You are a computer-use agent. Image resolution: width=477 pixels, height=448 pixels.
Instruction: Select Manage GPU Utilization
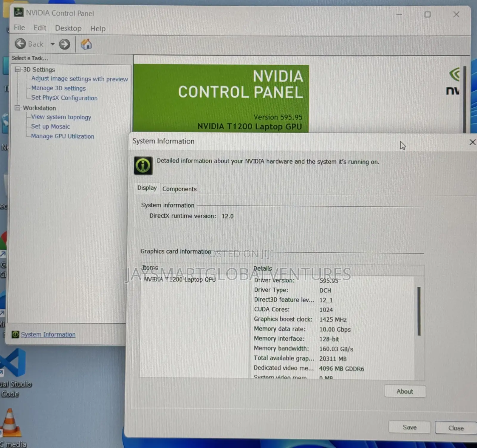[x=63, y=136]
